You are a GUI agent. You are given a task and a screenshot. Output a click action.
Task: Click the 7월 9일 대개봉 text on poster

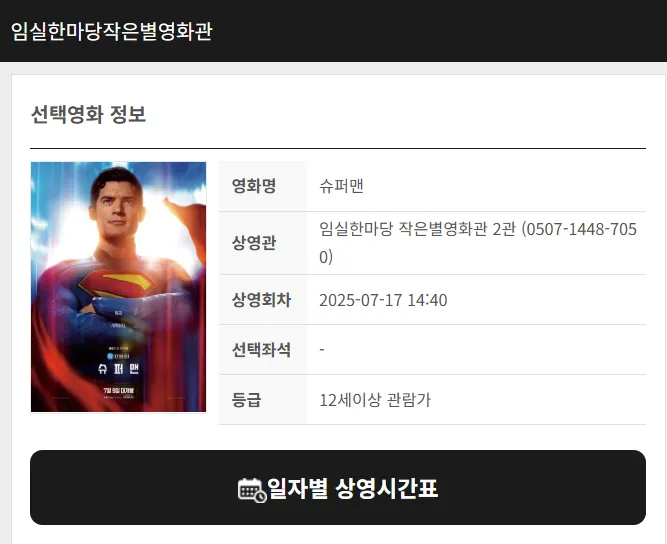point(119,390)
